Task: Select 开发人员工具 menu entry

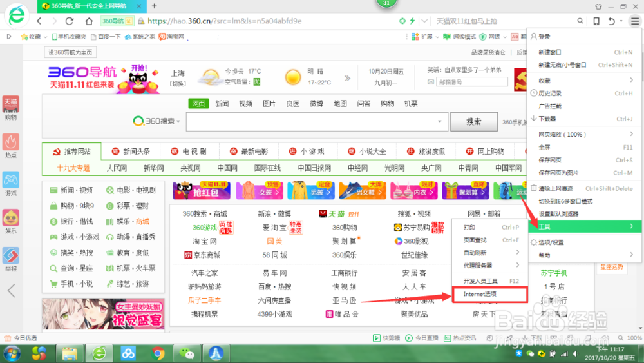Action: pyautogui.click(x=489, y=281)
